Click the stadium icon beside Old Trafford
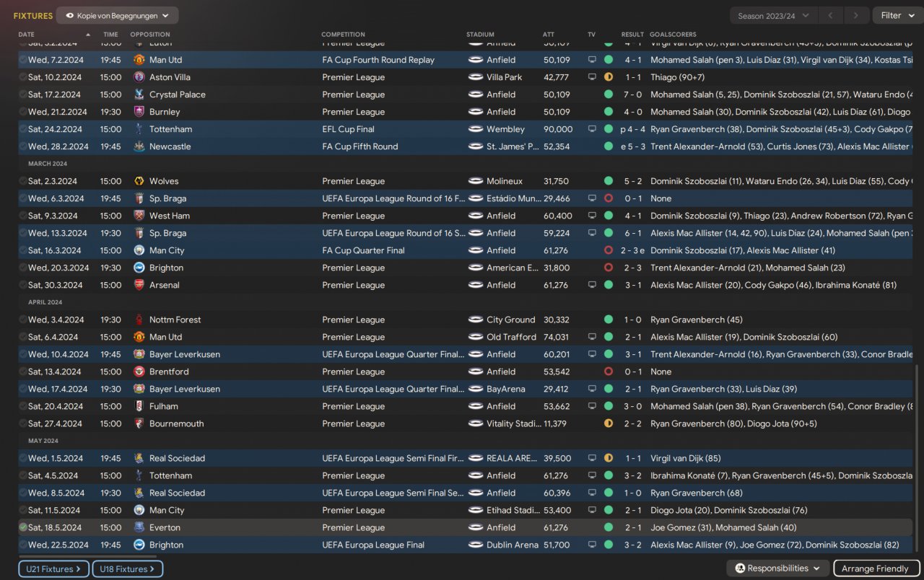This screenshot has width=924, height=580. coord(475,337)
